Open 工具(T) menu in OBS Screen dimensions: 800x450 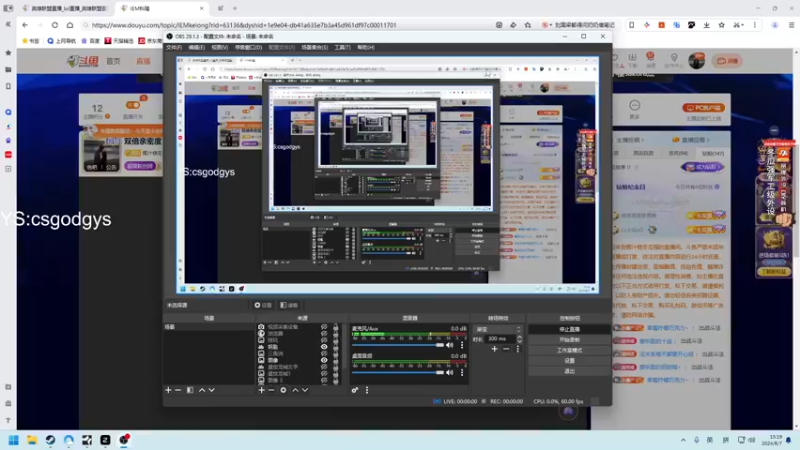[342, 47]
